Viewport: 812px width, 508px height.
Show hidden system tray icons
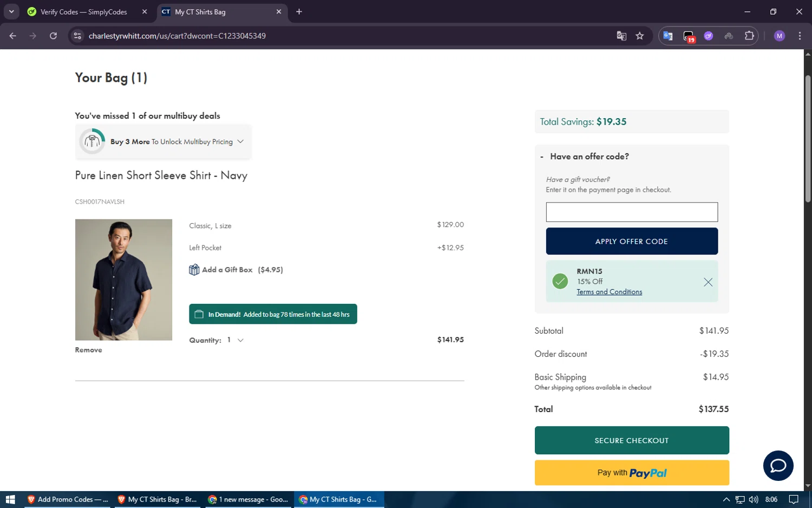pyautogui.click(x=726, y=499)
